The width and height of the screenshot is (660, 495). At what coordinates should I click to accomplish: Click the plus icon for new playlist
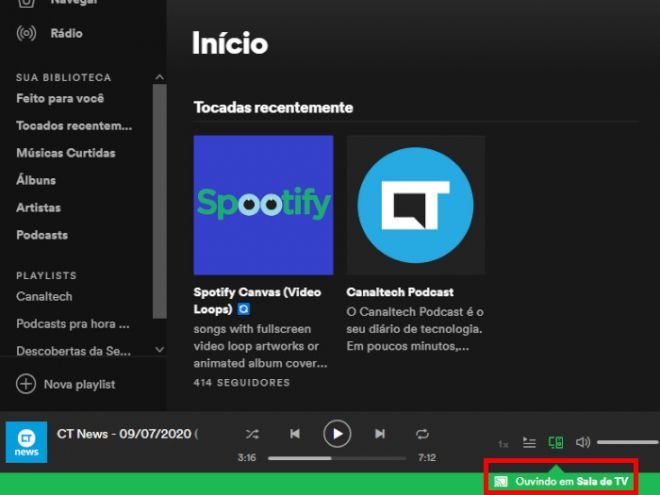pos(26,384)
